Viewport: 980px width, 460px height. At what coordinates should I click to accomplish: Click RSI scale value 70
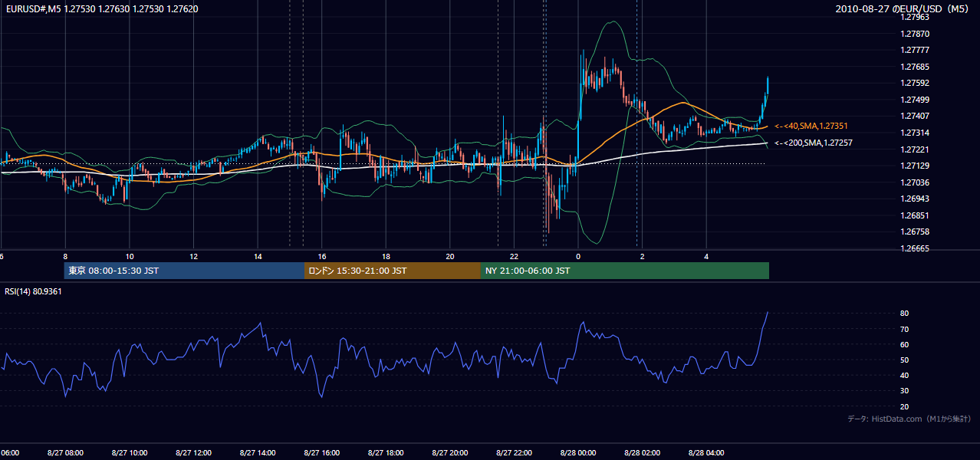click(x=905, y=329)
